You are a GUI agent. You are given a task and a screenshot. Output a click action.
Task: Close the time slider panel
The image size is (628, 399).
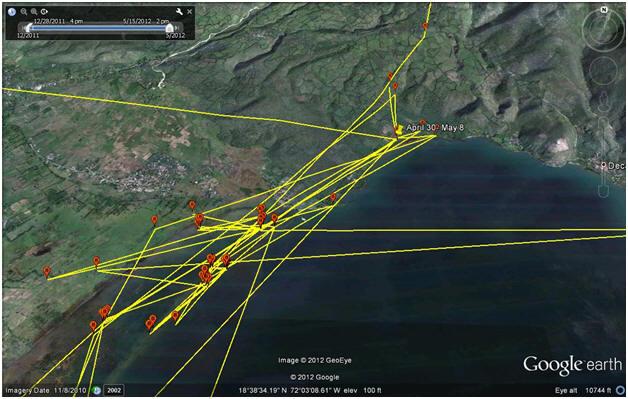[x=190, y=12]
